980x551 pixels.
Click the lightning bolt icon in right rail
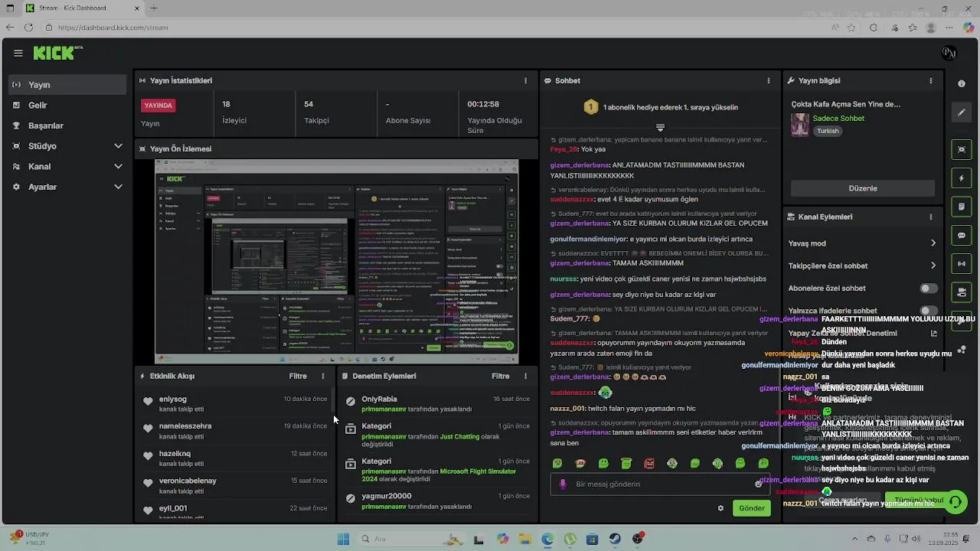pyautogui.click(x=962, y=178)
